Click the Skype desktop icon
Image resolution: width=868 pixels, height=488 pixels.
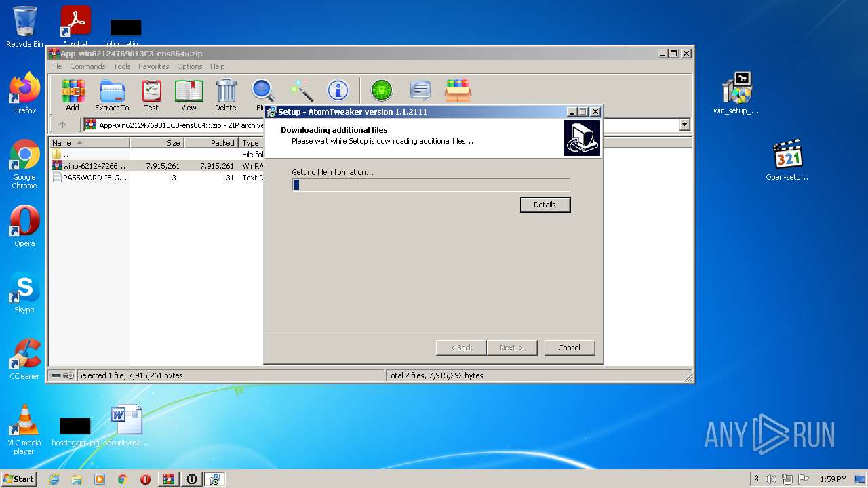[x=24, y=293]
